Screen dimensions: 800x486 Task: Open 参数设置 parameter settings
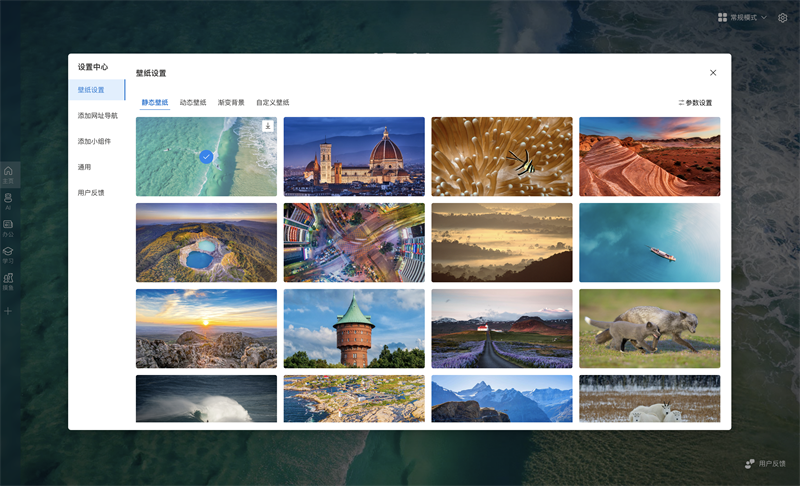(695, 103)
